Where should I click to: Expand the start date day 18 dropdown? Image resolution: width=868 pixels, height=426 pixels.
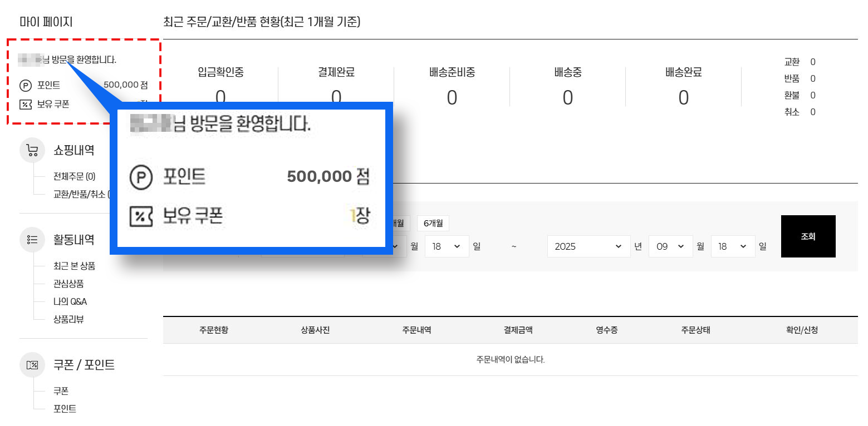pos(446,246)
